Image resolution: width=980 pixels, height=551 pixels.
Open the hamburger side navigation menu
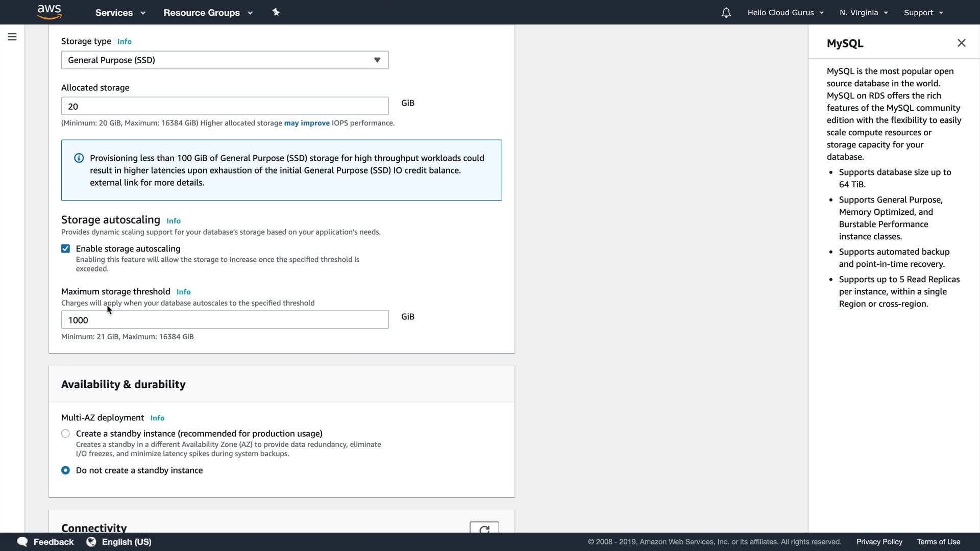12,37
